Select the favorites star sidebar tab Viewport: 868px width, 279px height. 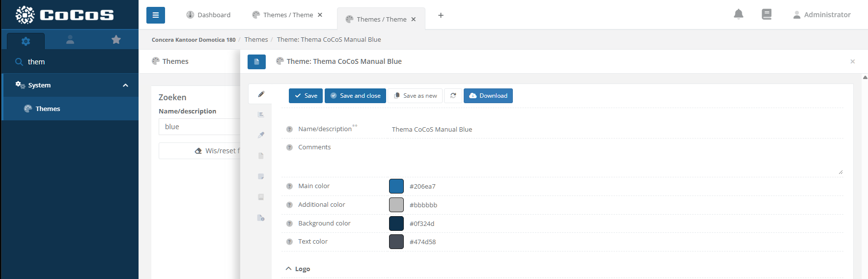click(116, 40)
